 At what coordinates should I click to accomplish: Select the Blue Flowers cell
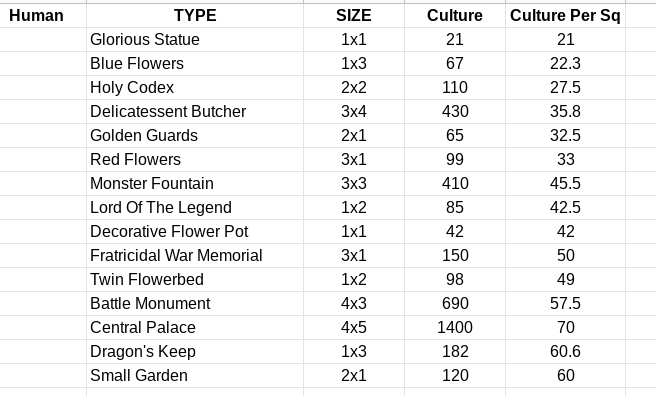[195, 64]
